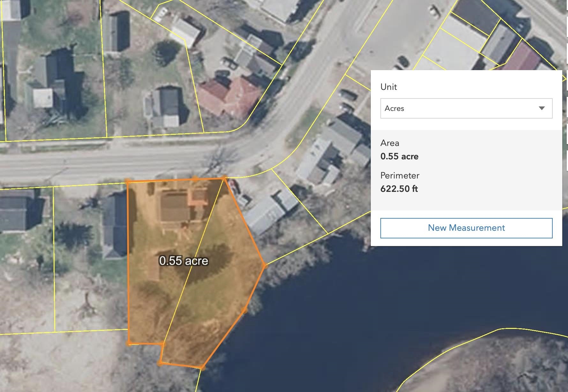Select the polygon's southernmost vertex by the water
Image resolution: width=568 pixels, height=392 pixels.
[202, 368]
